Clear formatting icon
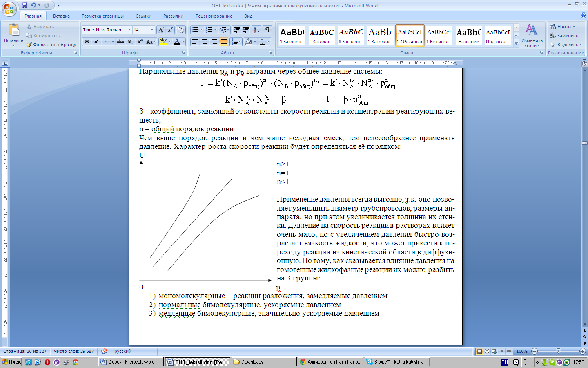This screenshot has width=588, height=368. (x=181, y=30)
